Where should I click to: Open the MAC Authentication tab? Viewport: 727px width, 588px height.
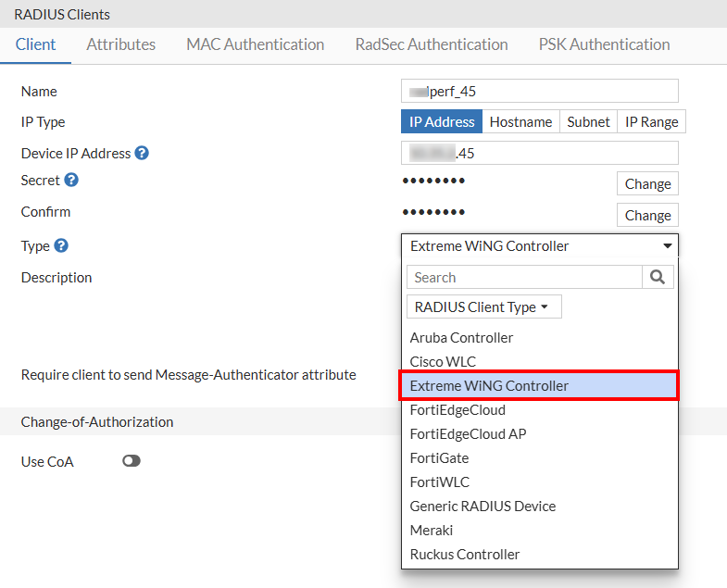255,44
